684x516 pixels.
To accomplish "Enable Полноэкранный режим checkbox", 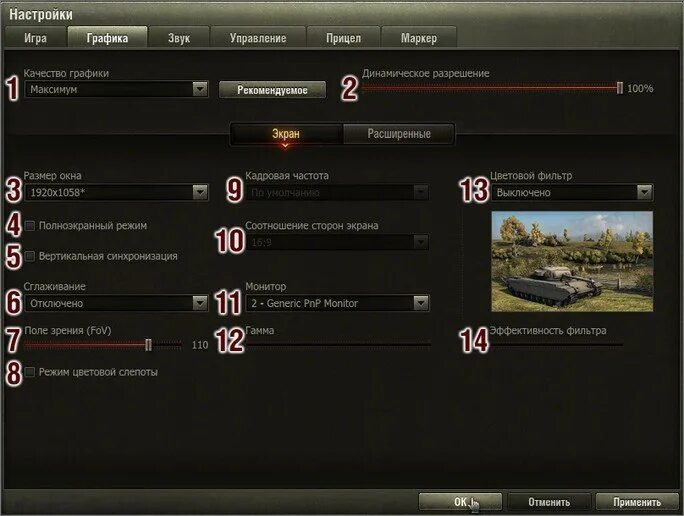I will [30, 226].
